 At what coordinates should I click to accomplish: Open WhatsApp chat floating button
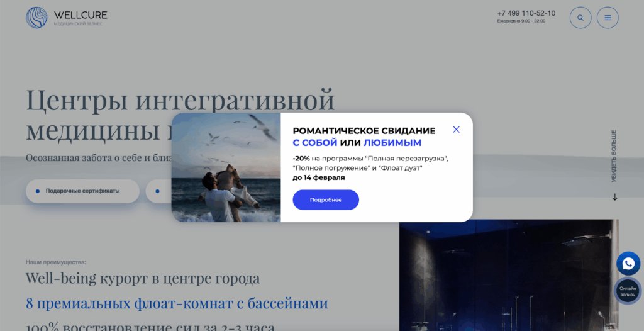coord(628,264)
